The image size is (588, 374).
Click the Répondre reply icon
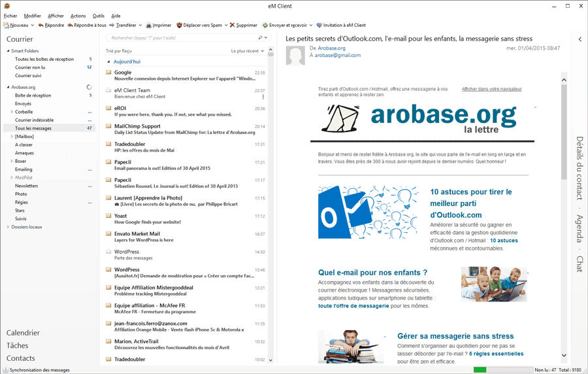[41, 25]
